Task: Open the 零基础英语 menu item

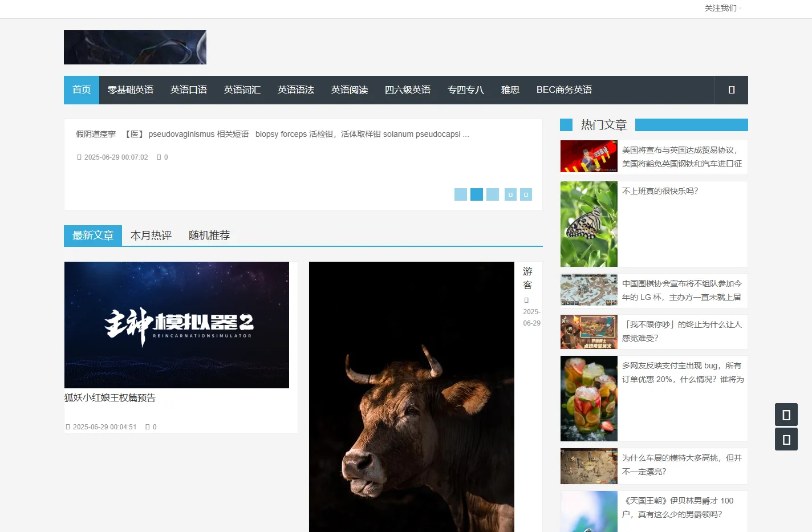Action: click(131, 90)
